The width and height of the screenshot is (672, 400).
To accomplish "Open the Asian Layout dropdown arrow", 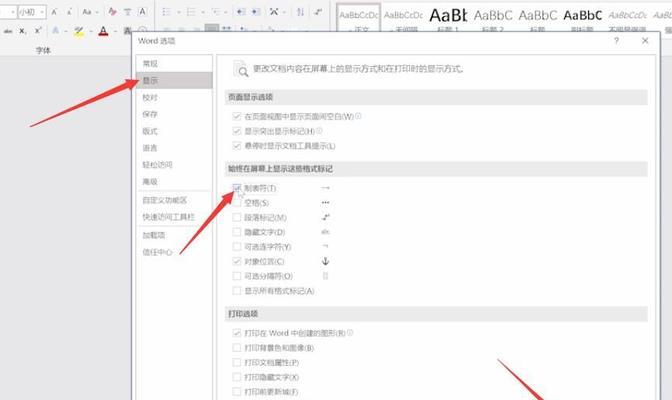I will pyautogui.click(x=284, y=12).
